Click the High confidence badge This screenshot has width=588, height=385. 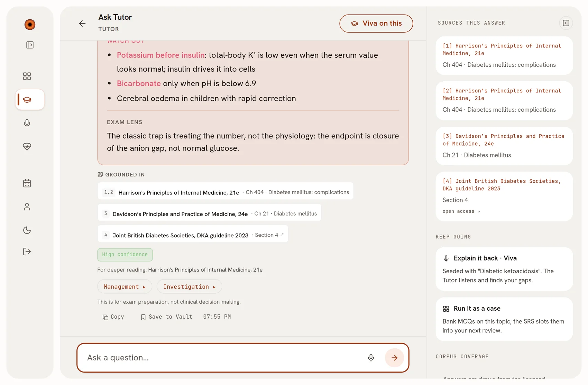point(125,255)
